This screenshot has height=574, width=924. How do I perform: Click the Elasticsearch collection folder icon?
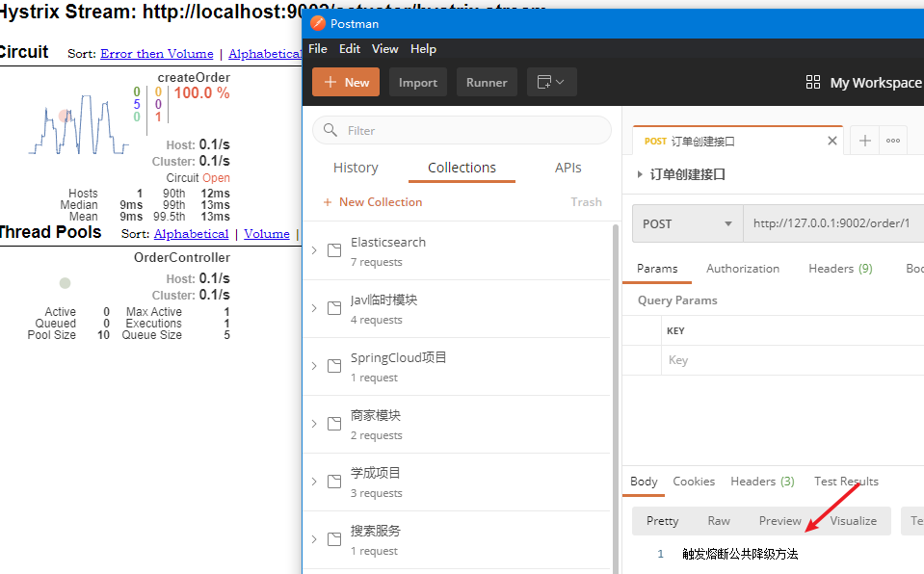pyautogui.click(x=334, y=250)
